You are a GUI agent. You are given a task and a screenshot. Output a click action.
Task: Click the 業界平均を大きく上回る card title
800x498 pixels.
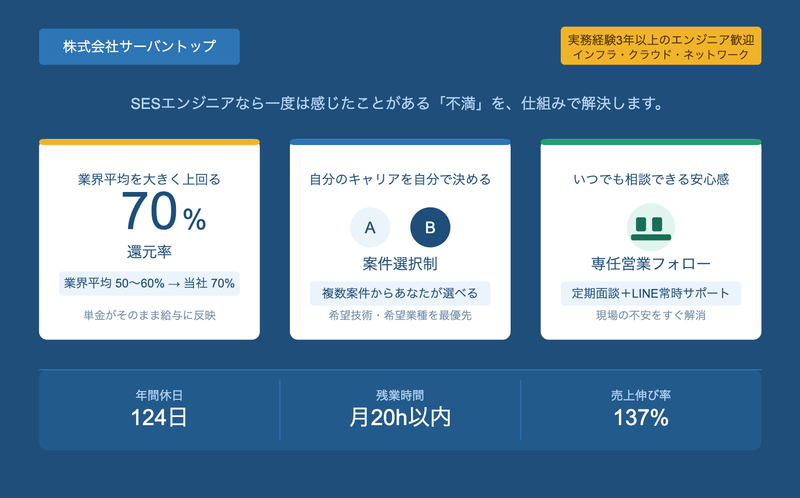149,180
